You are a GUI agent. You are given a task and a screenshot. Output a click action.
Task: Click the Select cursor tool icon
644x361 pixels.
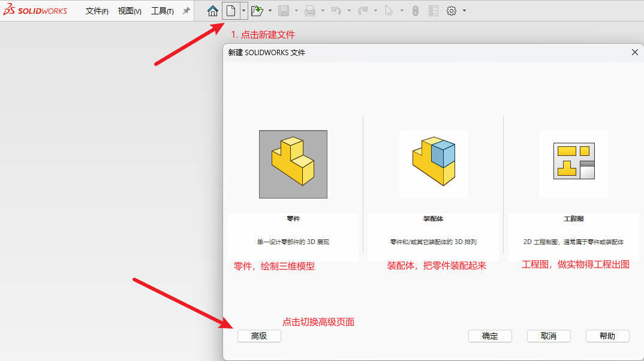(x=389, y=11)
